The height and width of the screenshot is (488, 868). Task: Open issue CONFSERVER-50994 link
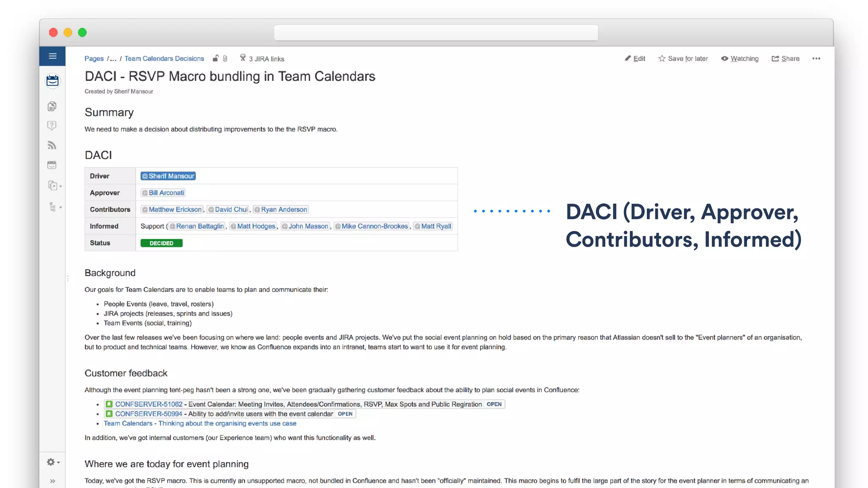pos(149,414)
